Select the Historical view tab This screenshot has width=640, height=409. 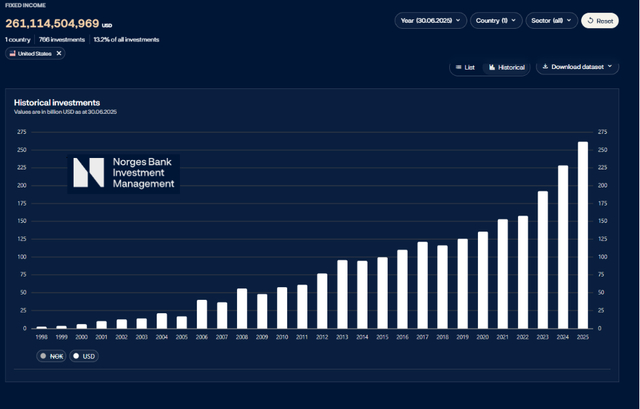tap(507, 67)
